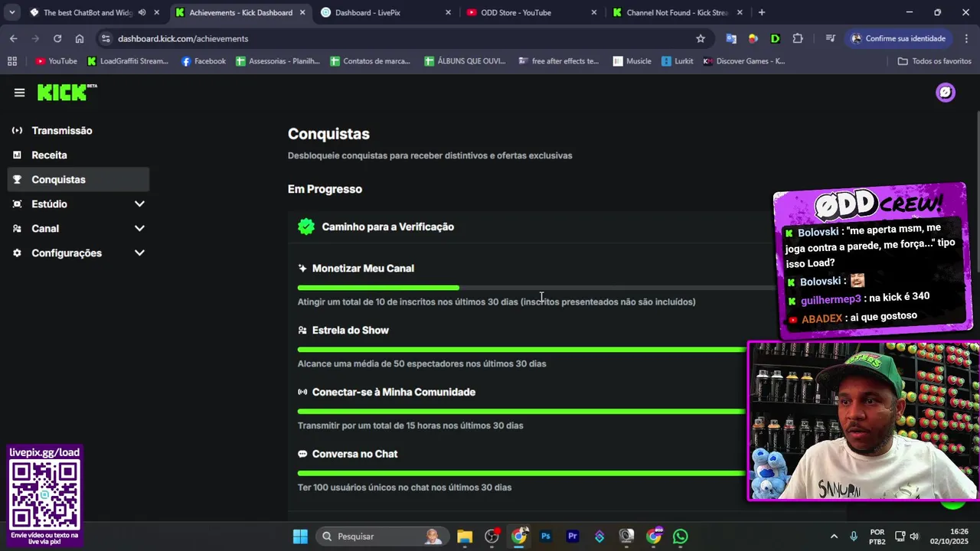Image resolution: width=980 pixels, height=551 pixels.
Task: Click the Monetizar Meu Canal progress bar
Action: pyautogui.click(x=536, y=288)
